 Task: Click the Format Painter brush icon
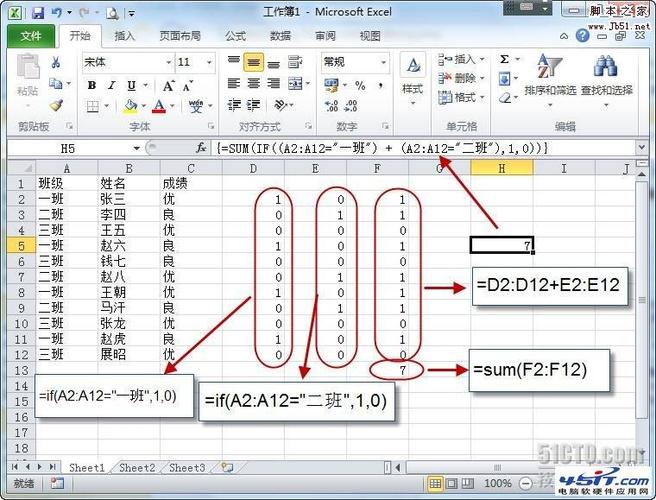[x=56, y=105]
